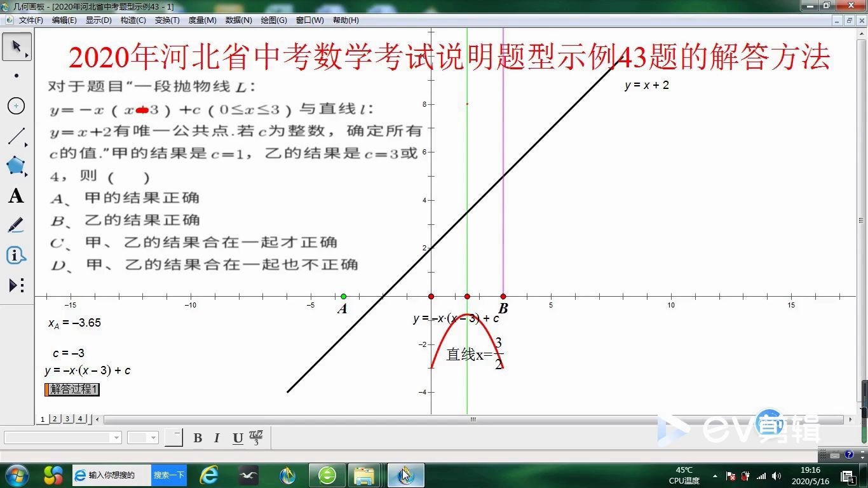Image resolution: width=868 pixels, height=488 pixels.
Task: Open the 绘图 menu
Action: [273, 20]
